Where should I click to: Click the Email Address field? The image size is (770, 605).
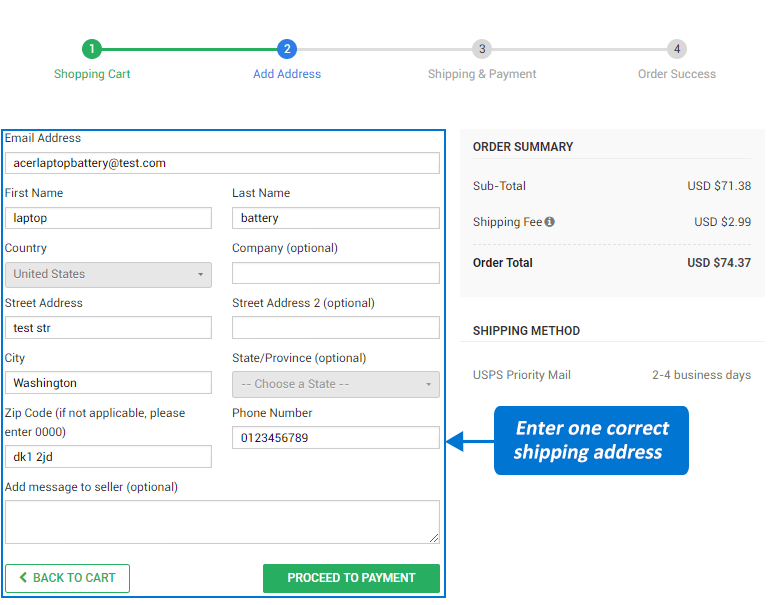[x=222, y=163]
